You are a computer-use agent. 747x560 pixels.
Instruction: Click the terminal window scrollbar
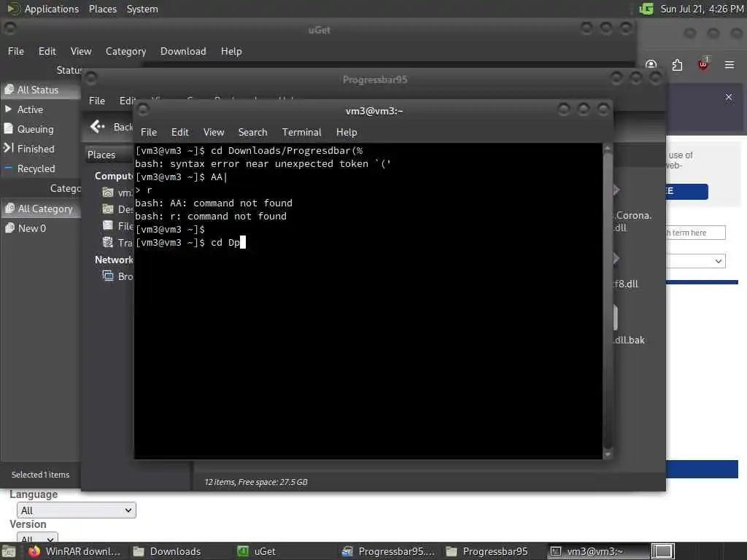tap(607, 301)
